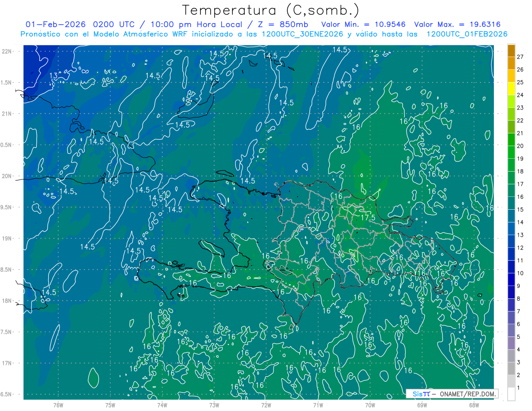Screen dimensions: 532x411
Task: Click the date text "01-Feb-2026 0200 UTC"
Action: 81,24
